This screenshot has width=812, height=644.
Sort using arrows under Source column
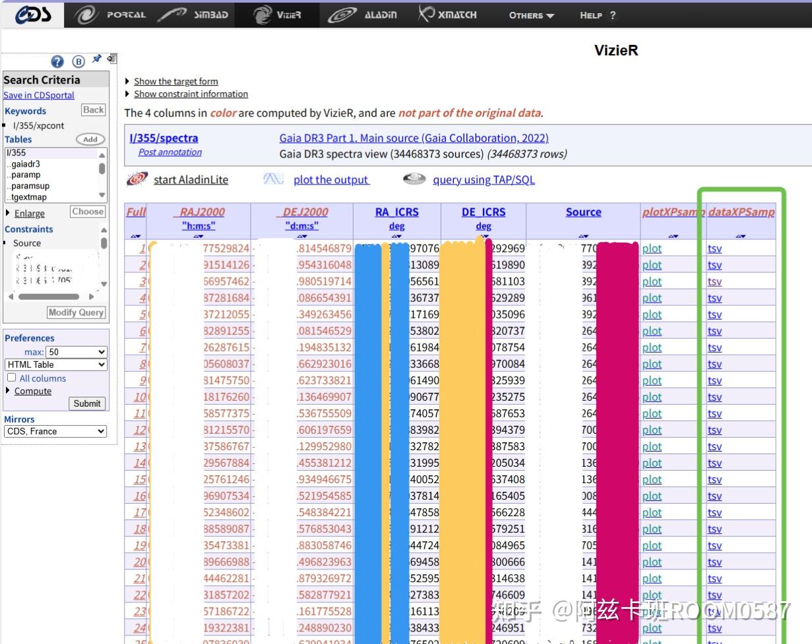583,236
